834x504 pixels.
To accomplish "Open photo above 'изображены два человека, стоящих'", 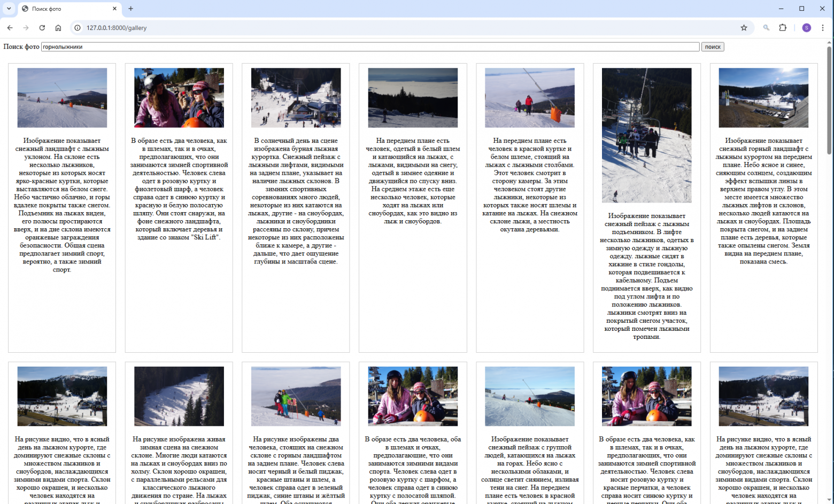I will (x=296, y=396).
